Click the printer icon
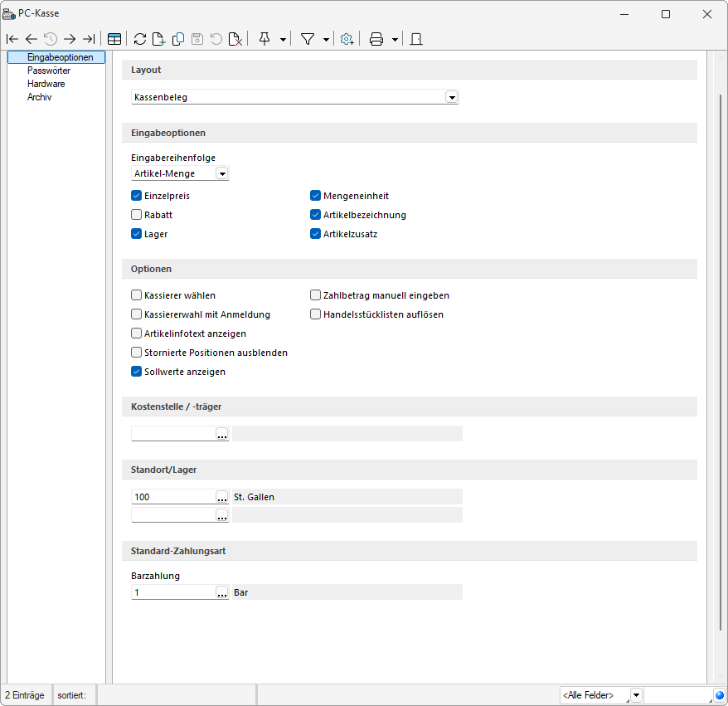The width and height of the screenshot is (728, 706). (x=376, y=39)
